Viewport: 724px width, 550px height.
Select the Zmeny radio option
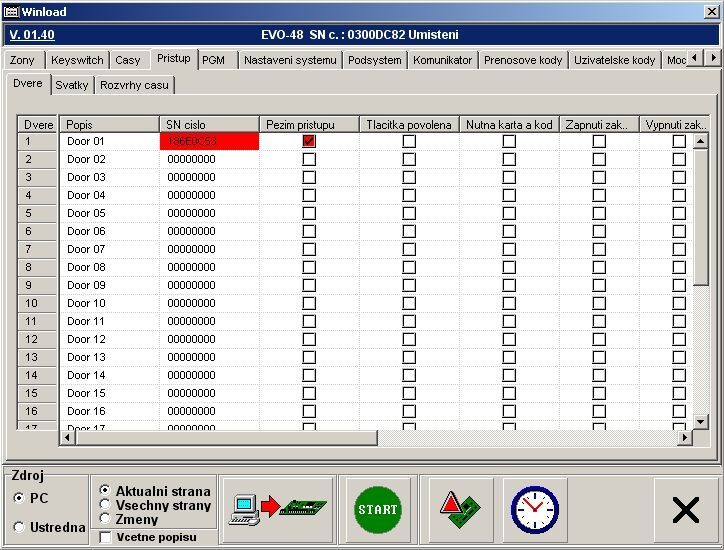[105, 519]
